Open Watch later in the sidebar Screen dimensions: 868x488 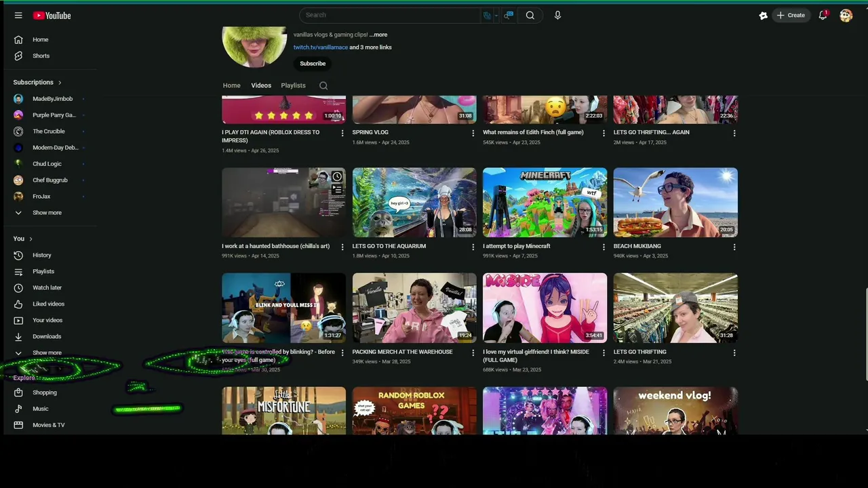click(x=47, y=287)
